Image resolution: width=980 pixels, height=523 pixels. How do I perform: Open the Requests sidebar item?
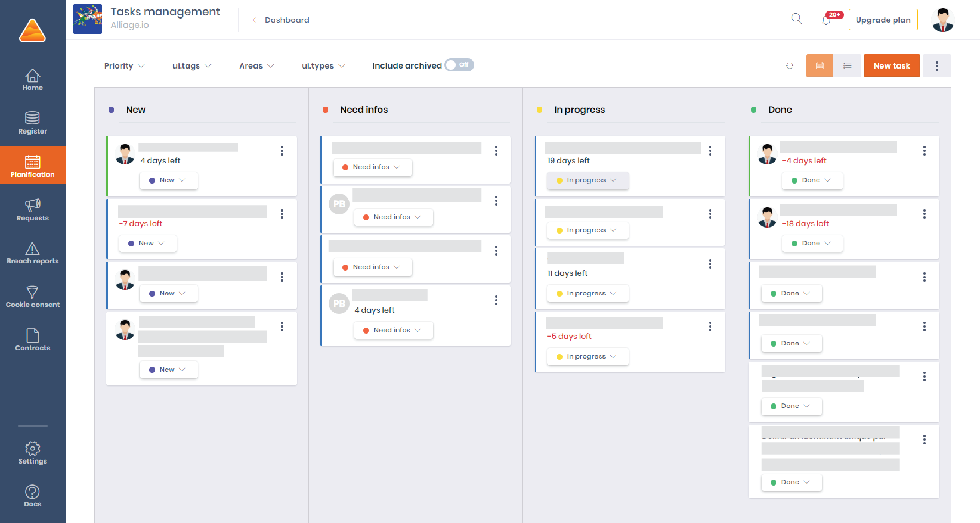pos(33,210)
